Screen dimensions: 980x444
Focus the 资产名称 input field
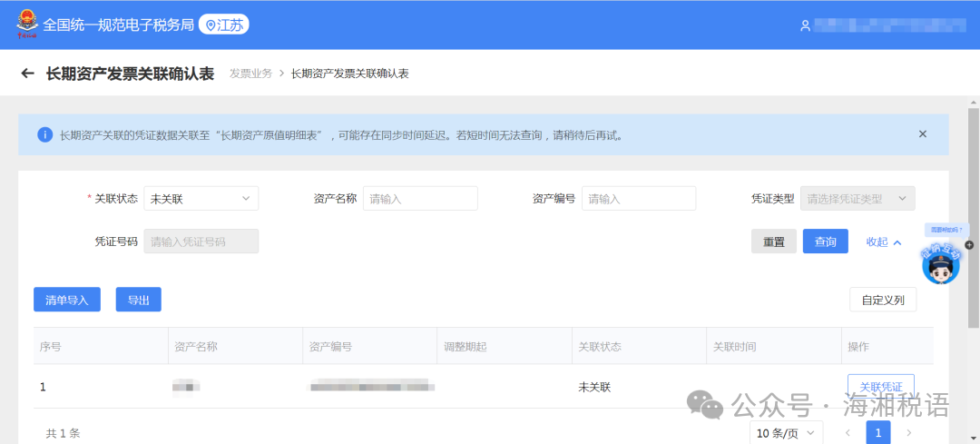[x=420, y=199]
